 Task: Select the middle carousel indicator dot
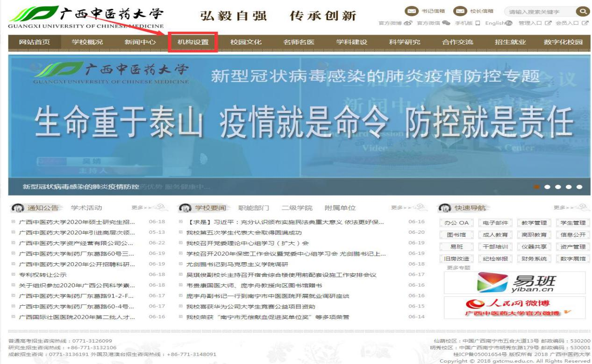pos(558,187)
